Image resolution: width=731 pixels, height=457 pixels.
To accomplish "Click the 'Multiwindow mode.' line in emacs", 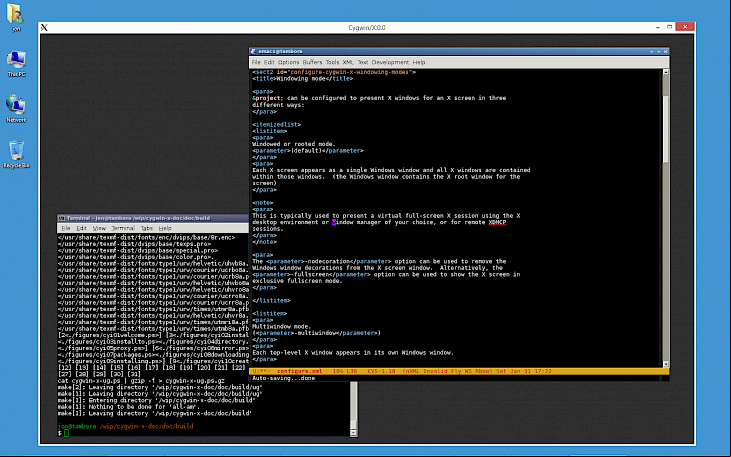I will (x=282, y=327).
